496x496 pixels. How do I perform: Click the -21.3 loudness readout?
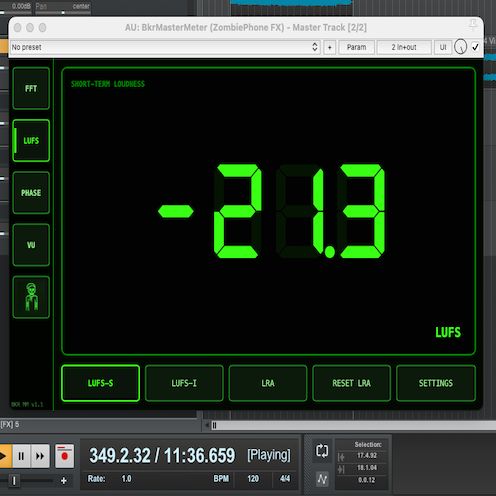point(272,211)
